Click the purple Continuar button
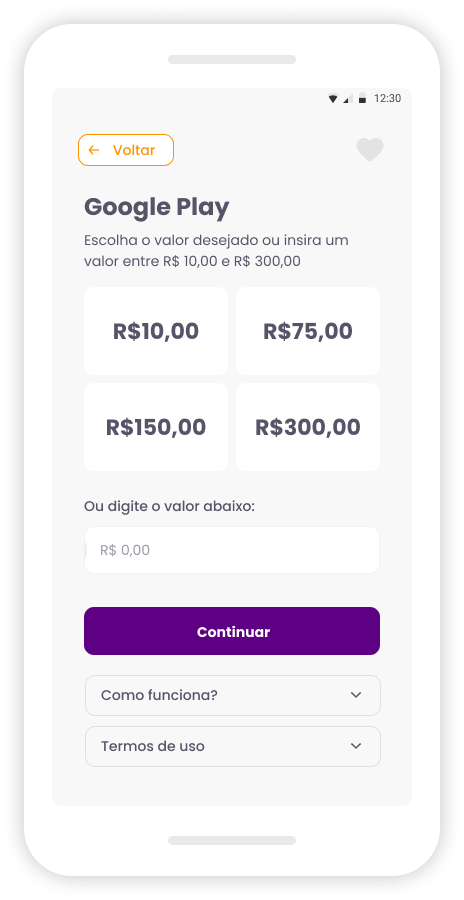The image size is (464, 900). 232,631
